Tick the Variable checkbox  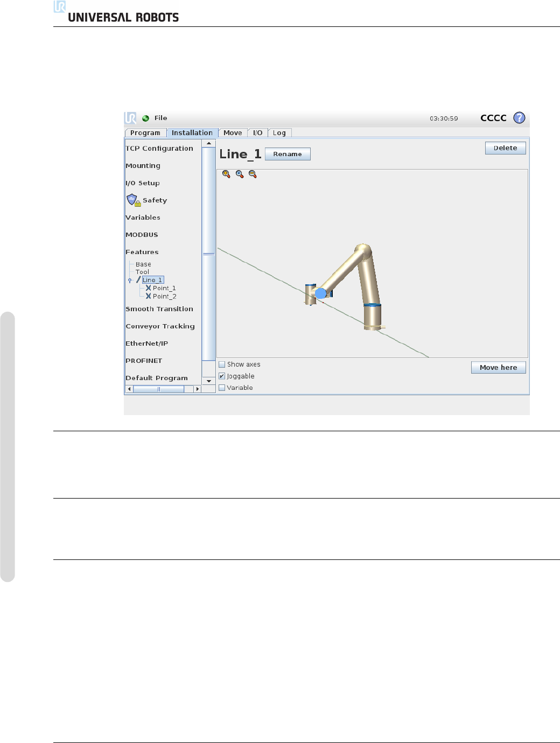pos(222,388)
